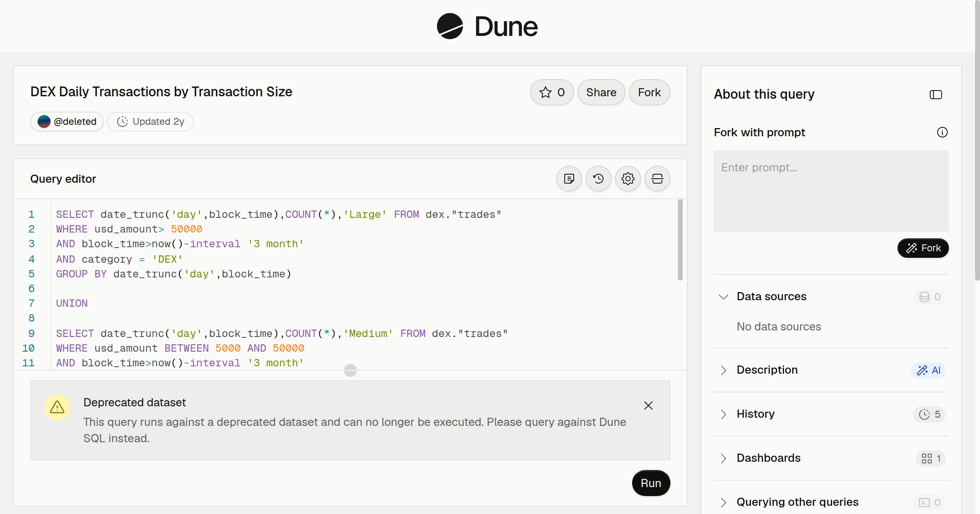980x514 pixels.
Task: Click the query title DEX Daily Transactions
Action: click(x=161, y=92)
